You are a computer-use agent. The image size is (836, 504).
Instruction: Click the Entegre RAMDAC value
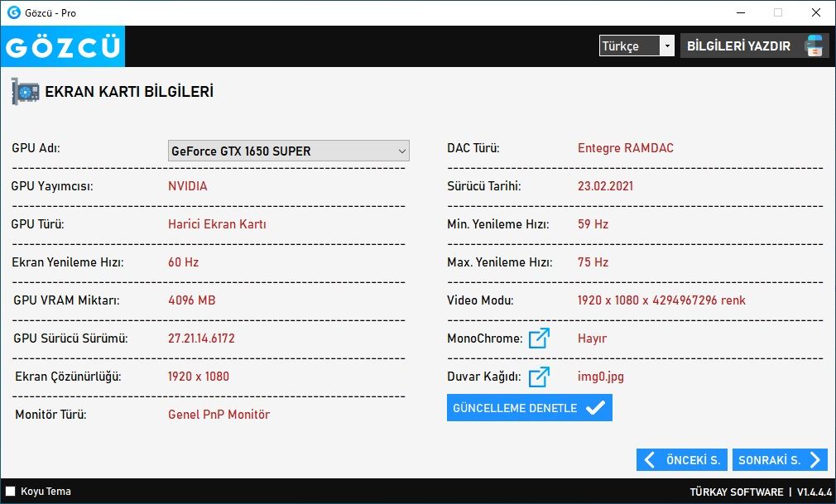click(x=626, y=148)
